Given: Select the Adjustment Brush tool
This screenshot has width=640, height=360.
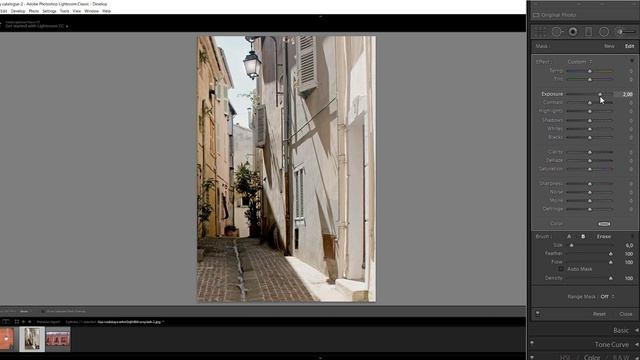Looking at the screenshot, I should click(626, 32).
